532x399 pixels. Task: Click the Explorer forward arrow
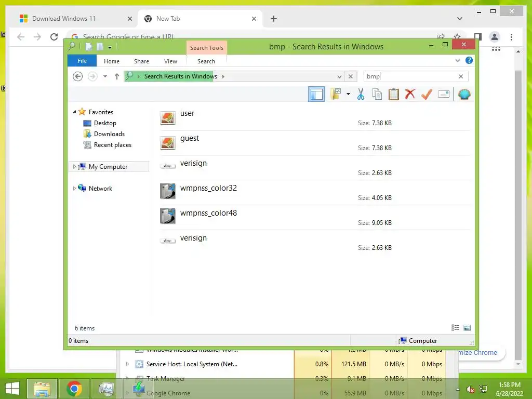[x=92, y=76]
